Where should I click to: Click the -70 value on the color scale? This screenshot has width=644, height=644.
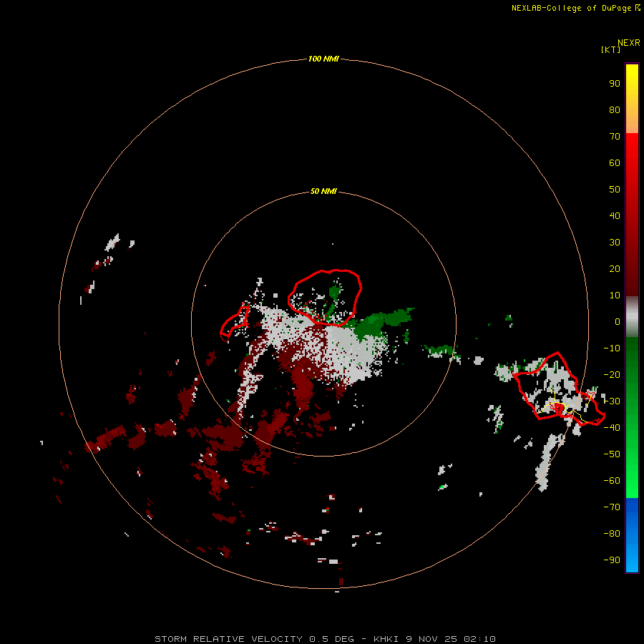(612, 507)
